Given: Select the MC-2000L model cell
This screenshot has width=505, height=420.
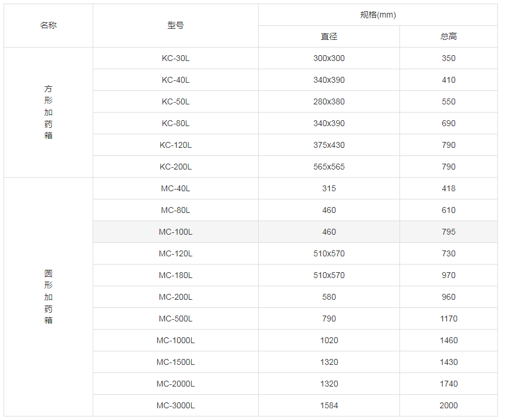Looking at the screenshot, I should pyautogui.click(x=175, y=384).
